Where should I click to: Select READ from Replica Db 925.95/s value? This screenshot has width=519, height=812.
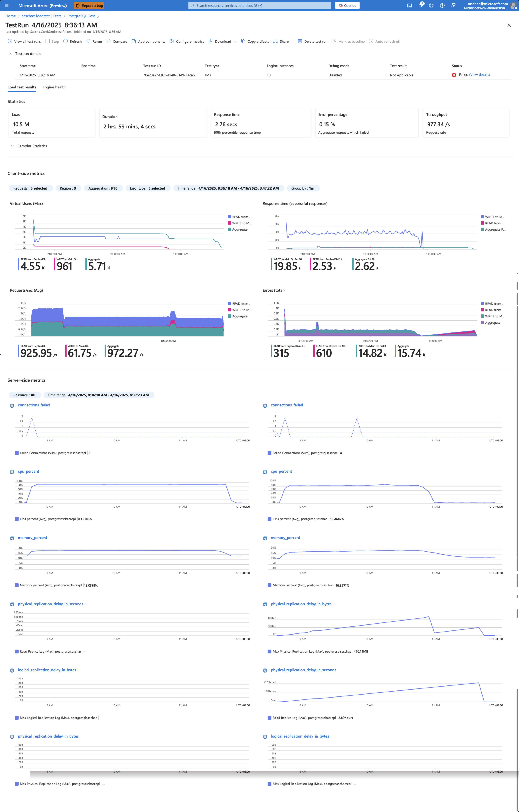point(38,353)
